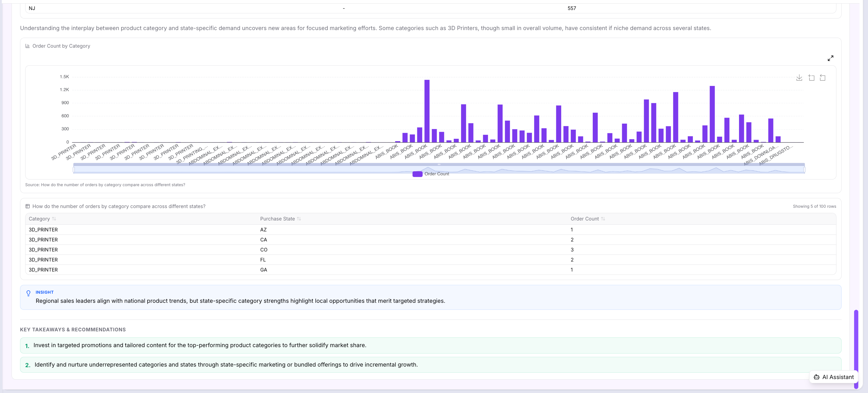The width and height of the screenshot is (868, 393).
Task: Select the 3D_PRINTER AZ row
Action: point(431,230)
